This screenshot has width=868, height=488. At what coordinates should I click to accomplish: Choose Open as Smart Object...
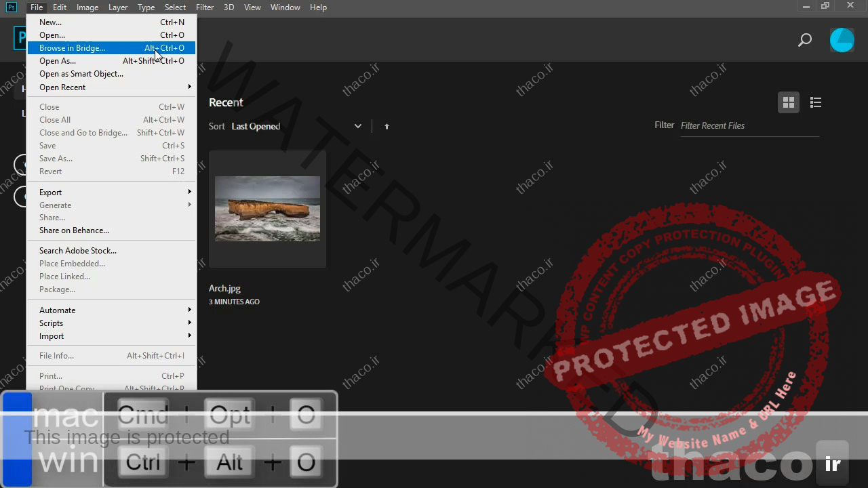pyautogui.click(x=111, y=74)
